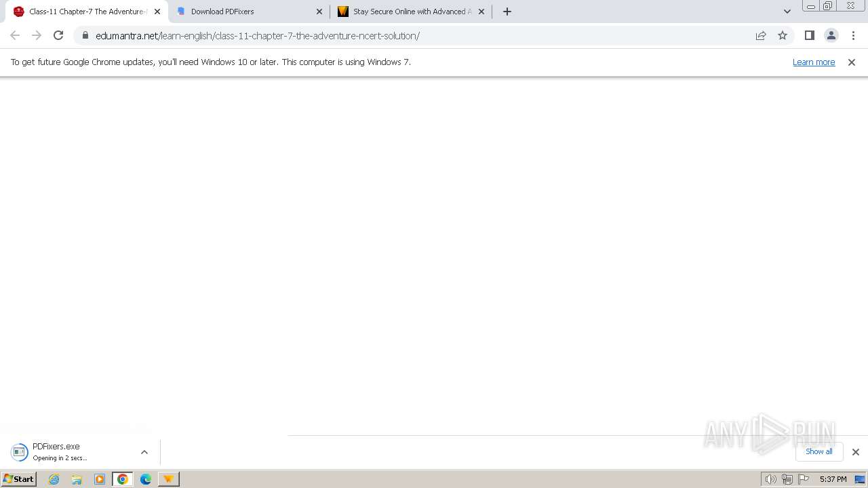The height and width of the screenshot is (488, 868).
Task: Share this page using the share icon
Action: pos(761,35)
